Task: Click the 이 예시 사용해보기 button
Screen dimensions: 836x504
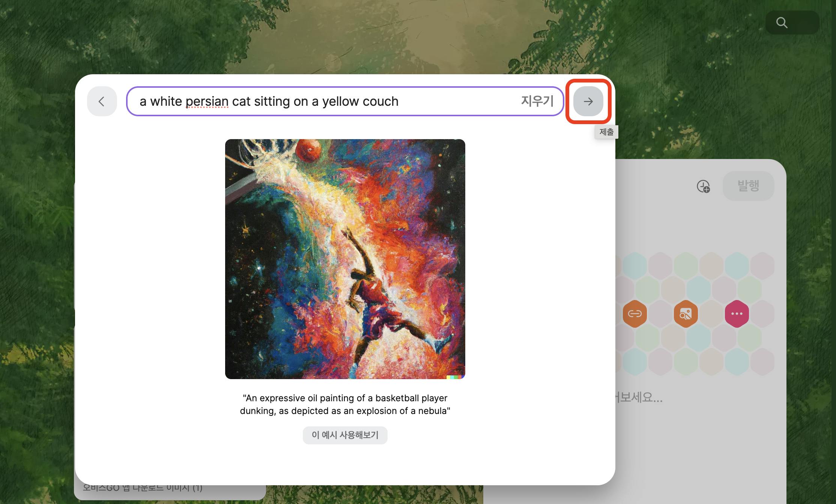Action: pyautogui.click(x=345, y=435)
